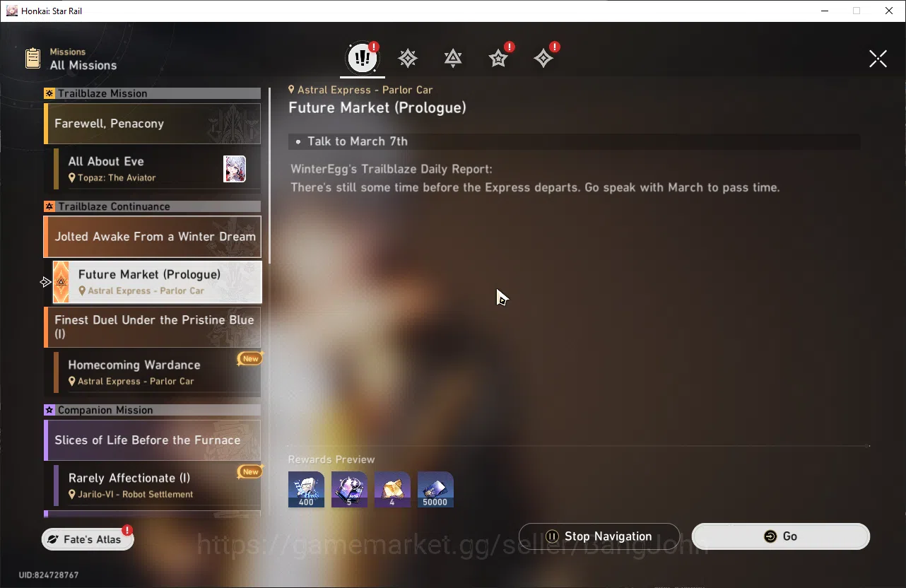
Task: Switch to the Trailblaze Mission filter tab
Action: tap(408, 58)
